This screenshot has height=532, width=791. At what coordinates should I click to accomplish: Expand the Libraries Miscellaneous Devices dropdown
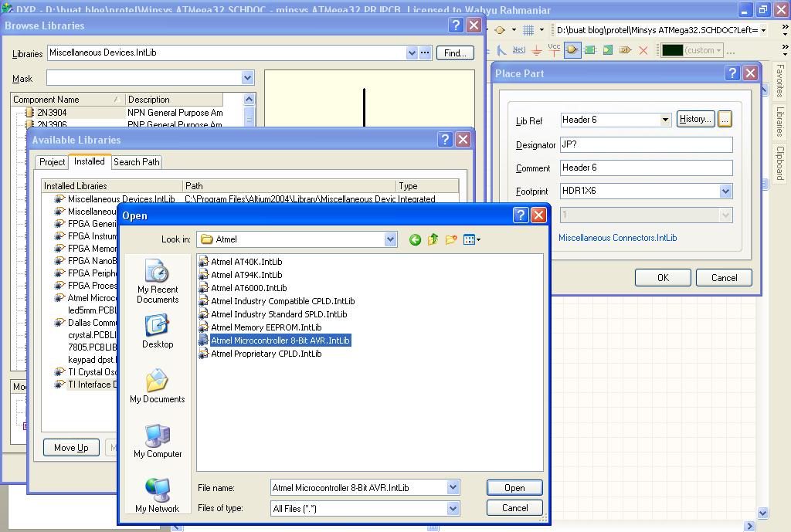pyautogui.click(x=412, y=53)
